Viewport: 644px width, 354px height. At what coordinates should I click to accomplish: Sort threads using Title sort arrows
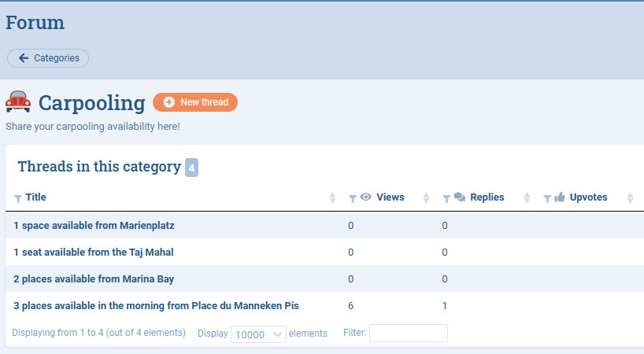(332, 198)
